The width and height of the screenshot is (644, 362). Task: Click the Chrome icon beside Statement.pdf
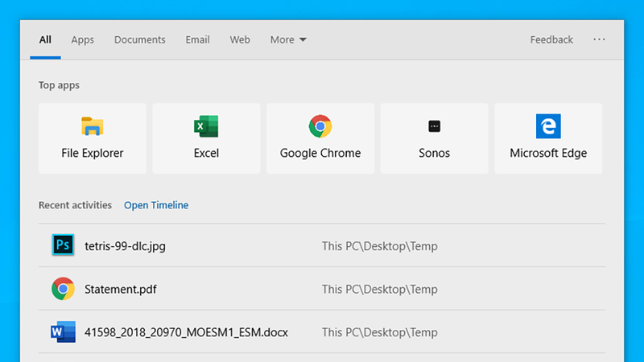(x=63, y=289)
